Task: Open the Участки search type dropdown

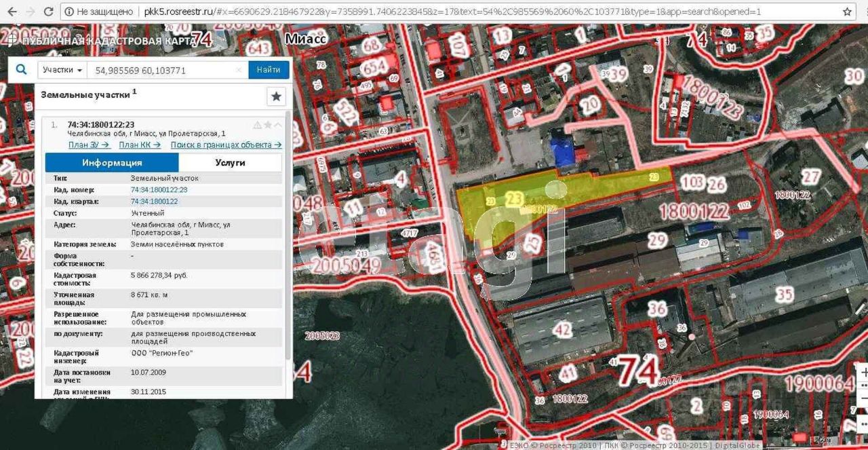Action: 62,70
